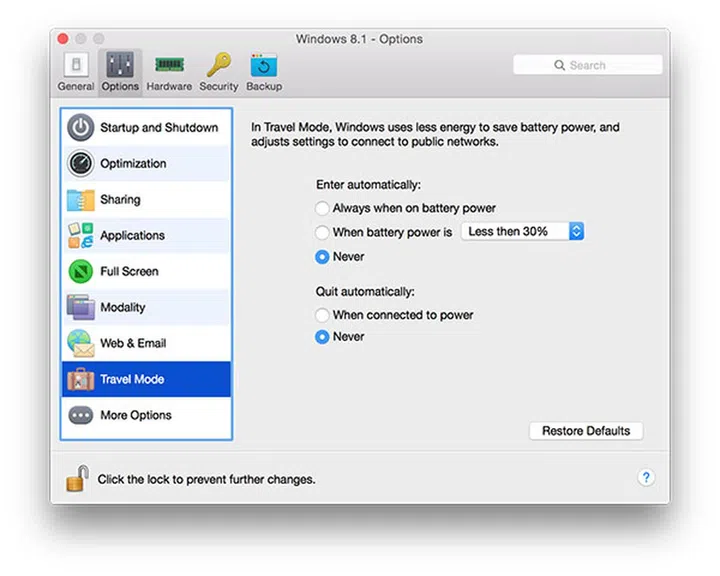Image resolution: width=720 pixels, height=576 pixels.
Task: Click the lock icon to prevent changes
Action: tap(77, 478)
